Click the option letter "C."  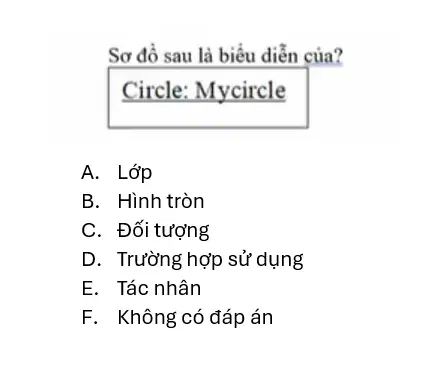[x=91, y=230]
